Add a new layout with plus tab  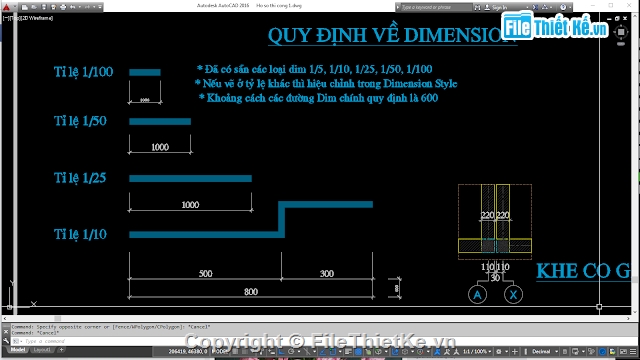click(x=61, y=350)
